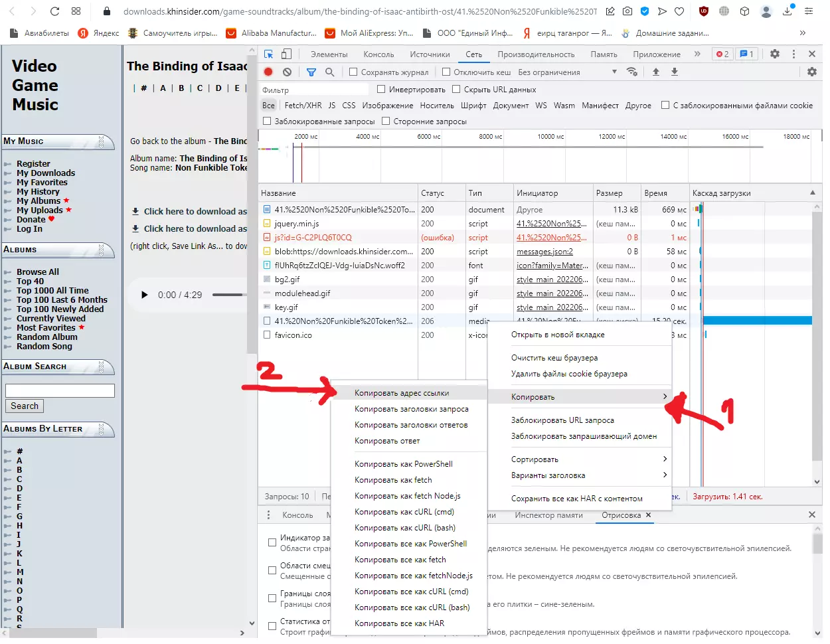Click the browser reload icon
The height and width of the screenshot is (644, 830).
pos(55,11)
